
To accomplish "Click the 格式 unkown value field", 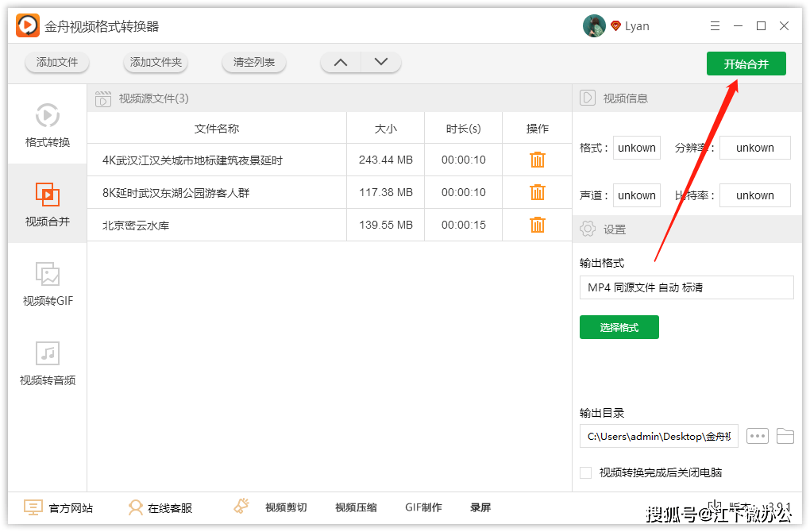I will click(637, 148).
